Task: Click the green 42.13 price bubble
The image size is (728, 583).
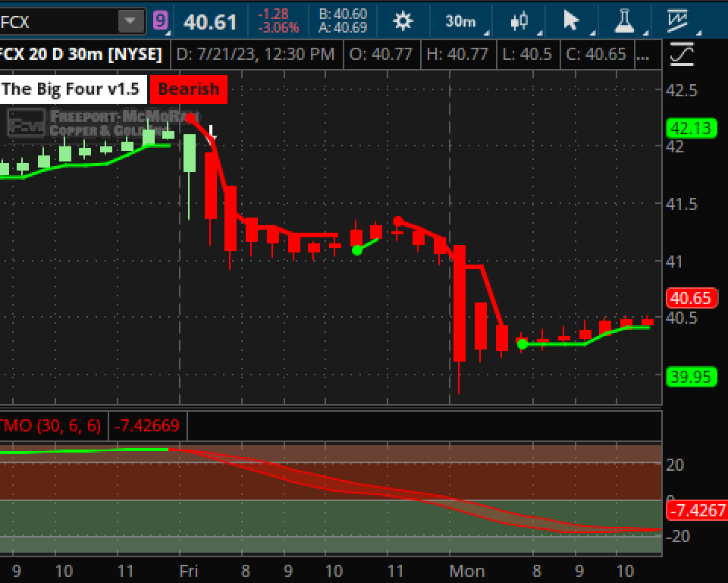Action: pyautogui.click(x=690, y=128)
